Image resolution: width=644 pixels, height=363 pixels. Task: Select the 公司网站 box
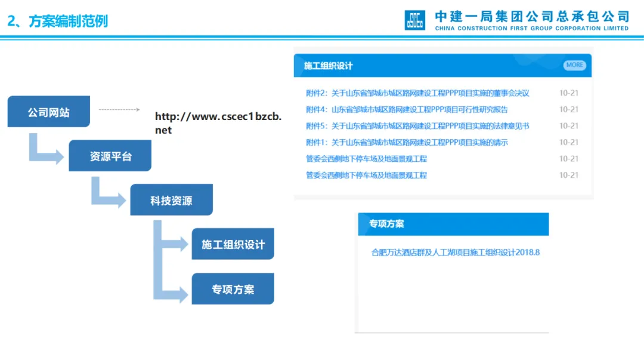tap(48, 112)
